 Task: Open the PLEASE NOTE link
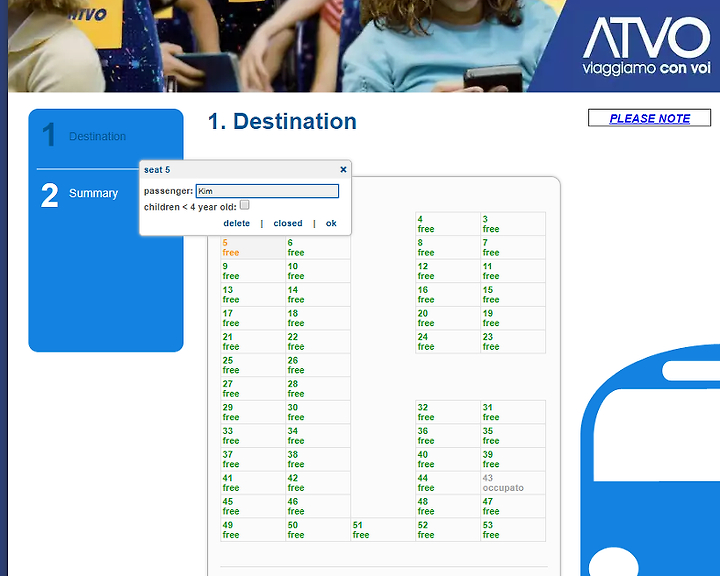(x=649, y=118)
